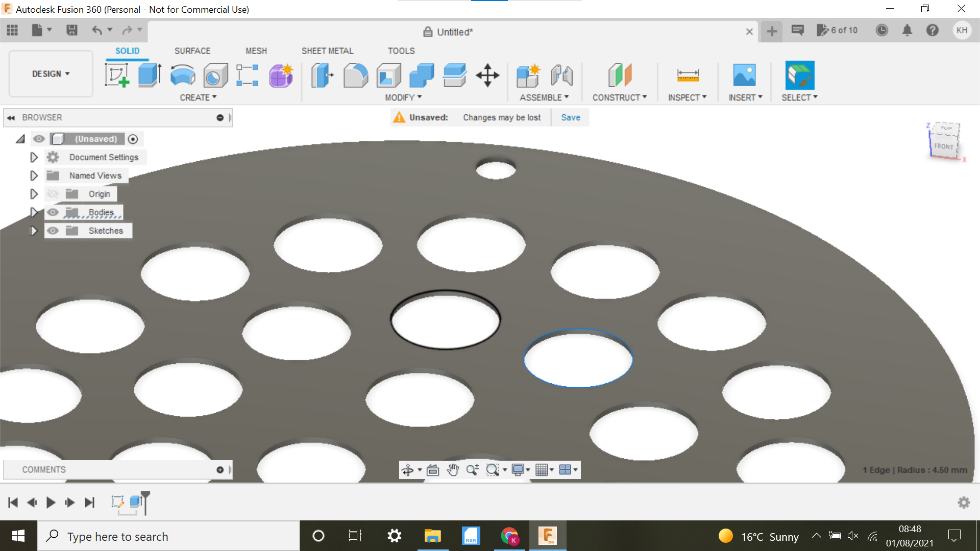The height and width of the screenshot is (551, 980).
Task: Open the CREATE dropdown menu
Action: (198, 97)
